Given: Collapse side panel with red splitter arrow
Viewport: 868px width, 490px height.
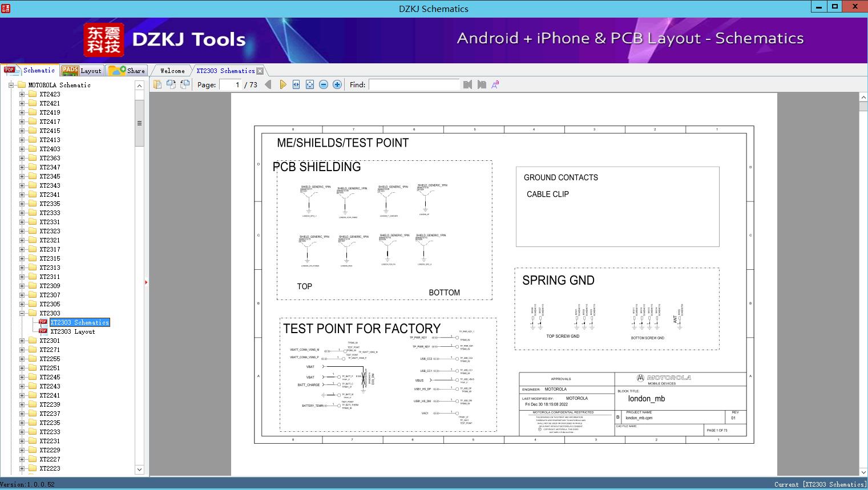Looking at the screenshot, I should click(x=146, y=282).
